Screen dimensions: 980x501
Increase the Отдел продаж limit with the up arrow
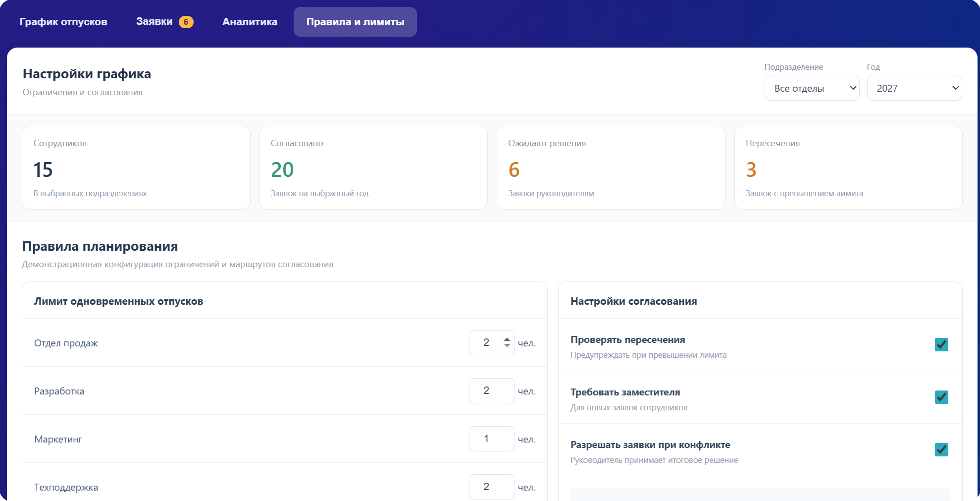point(507,339)
